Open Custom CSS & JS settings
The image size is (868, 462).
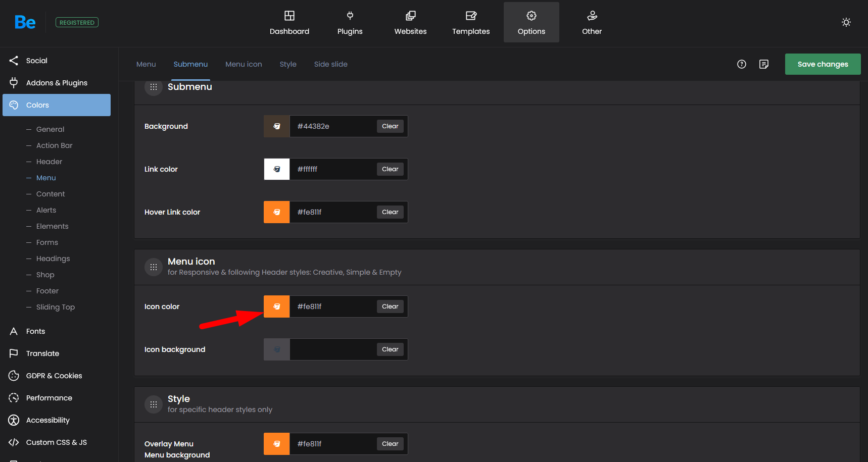tap(57, 442)
